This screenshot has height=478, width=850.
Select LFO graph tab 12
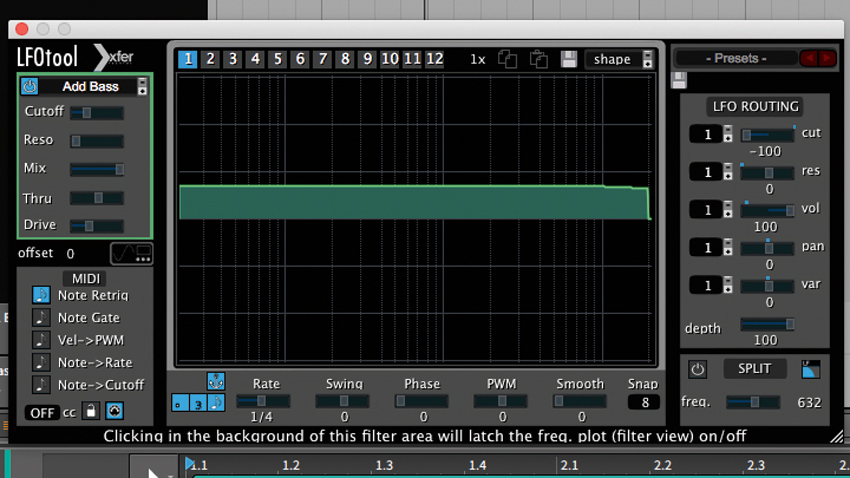pyautogui.click(x=435, y=59)
